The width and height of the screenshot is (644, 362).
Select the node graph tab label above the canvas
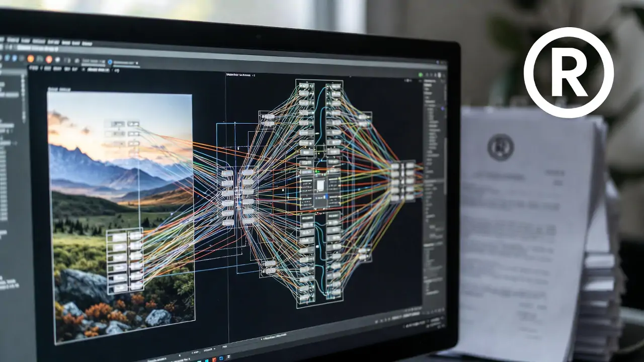click(239, 74)
